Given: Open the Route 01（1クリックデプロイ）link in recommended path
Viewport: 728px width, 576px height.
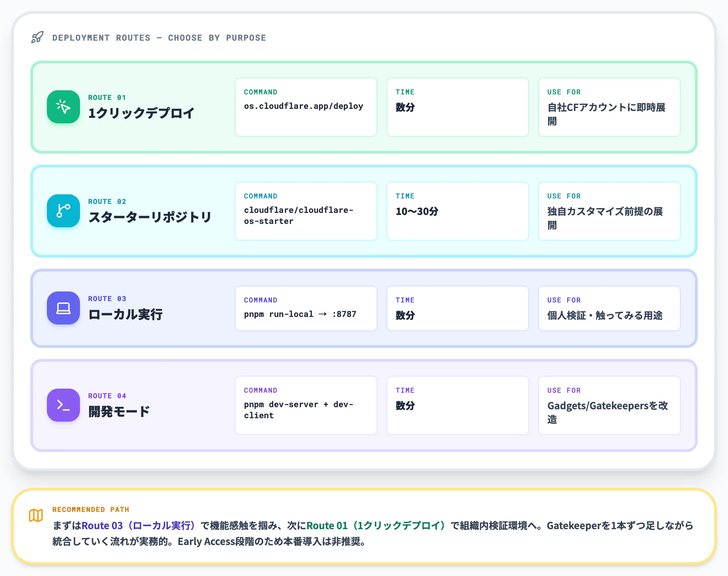Looking at the screenshot, I should click(x=376, y=525).
